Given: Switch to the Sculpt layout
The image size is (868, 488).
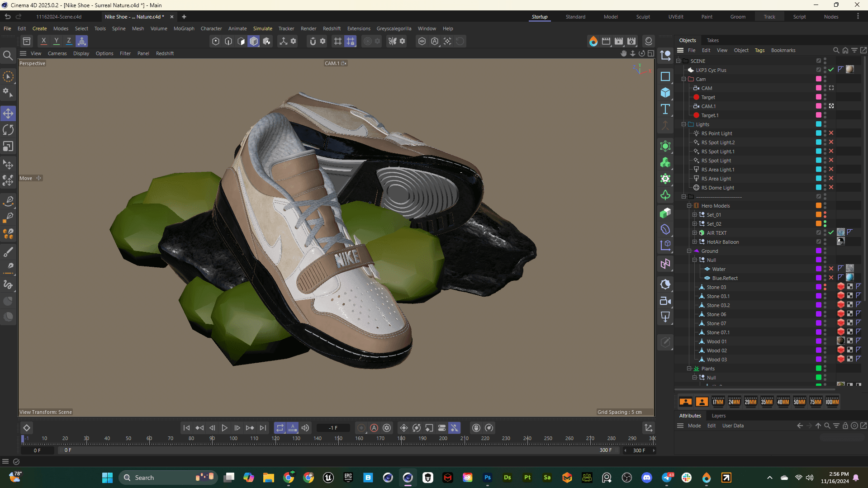Looking at the screenshot, I should coord(643,17).
